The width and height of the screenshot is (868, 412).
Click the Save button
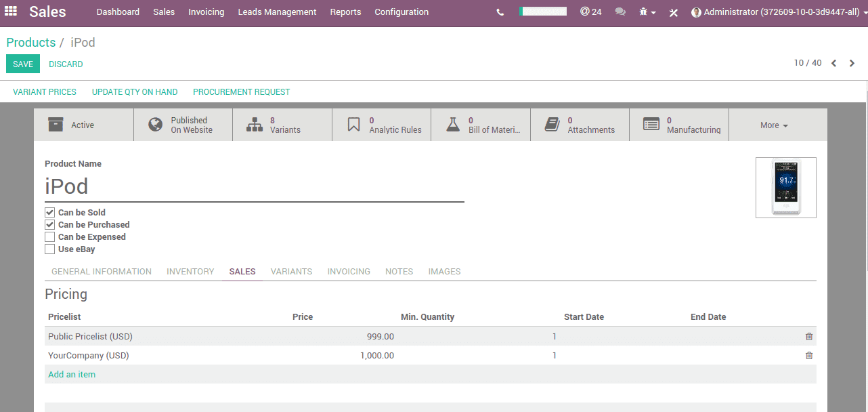(23, 64)
